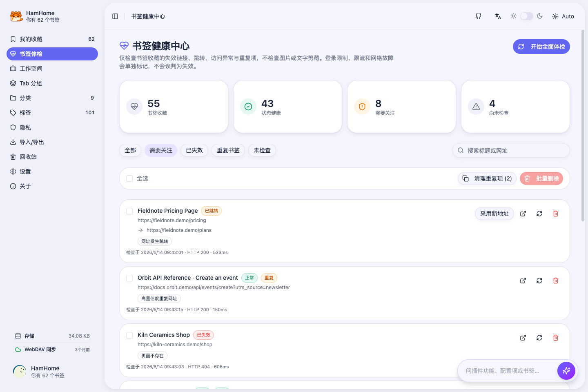Open Tab 分组 in the sidebar
The image size is (588, 392).
[x=52, y=83]
